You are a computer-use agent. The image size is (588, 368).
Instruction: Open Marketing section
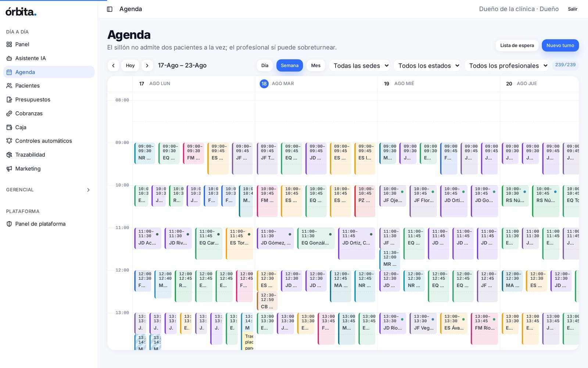pyautogui.click(x=49, y=169)
